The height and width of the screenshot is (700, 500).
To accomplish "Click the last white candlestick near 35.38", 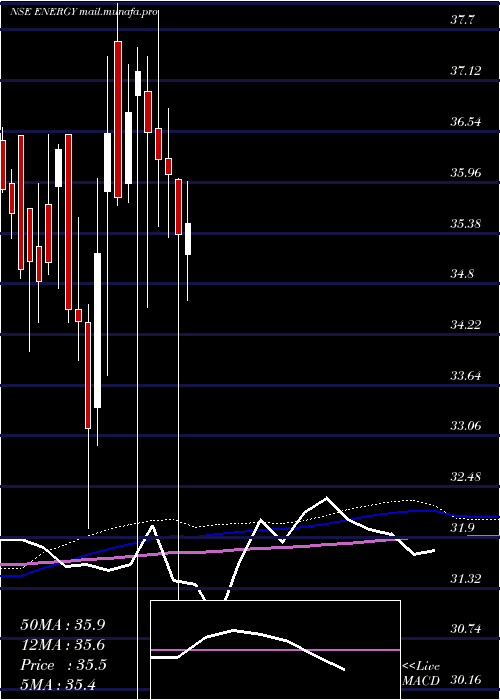I will coord(188,239).
